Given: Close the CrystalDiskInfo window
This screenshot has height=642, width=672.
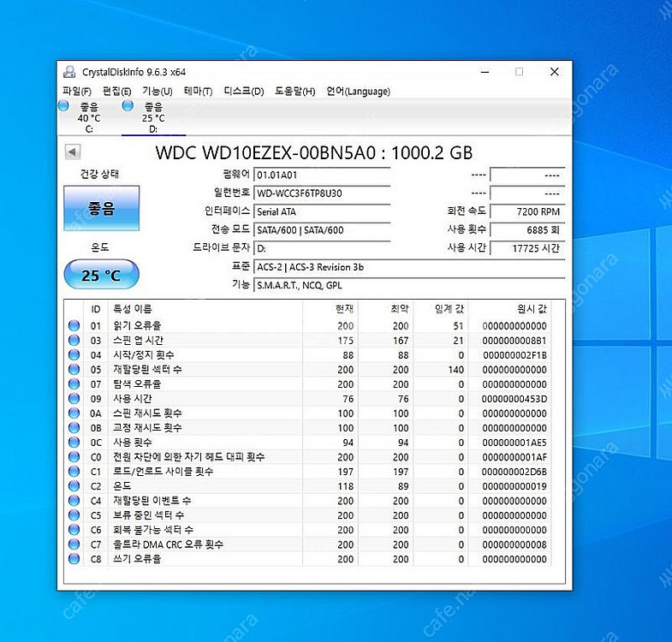Looking at the screenshot, I should click(554, 72).
